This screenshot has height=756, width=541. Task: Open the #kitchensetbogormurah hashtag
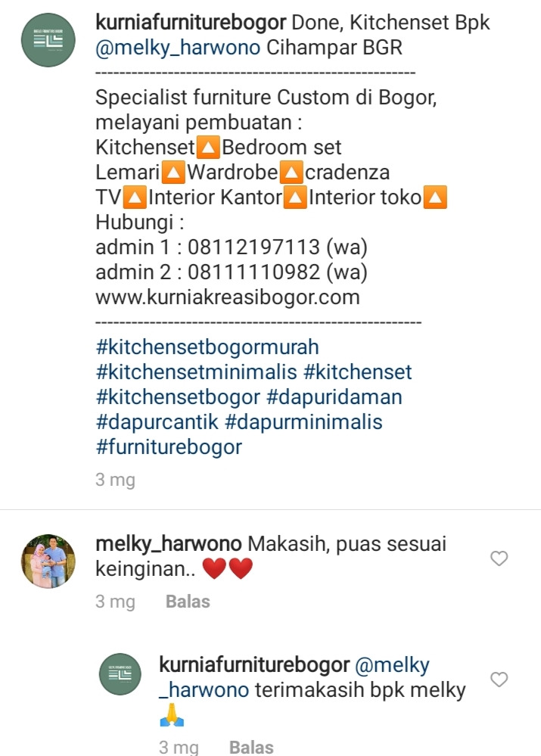[207, 347]
